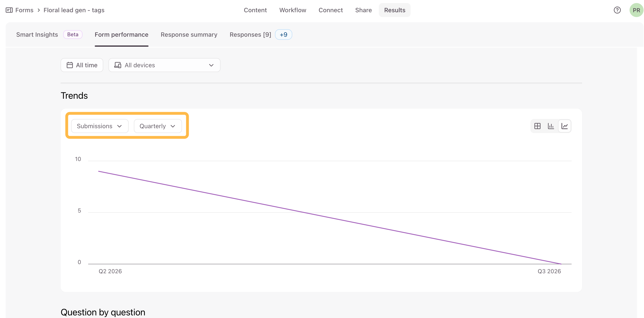This screenshot has height=318, width=644.
Task: Click the Q2 2026 axis label
Action: pyautogui.click(x=110, y=271)
